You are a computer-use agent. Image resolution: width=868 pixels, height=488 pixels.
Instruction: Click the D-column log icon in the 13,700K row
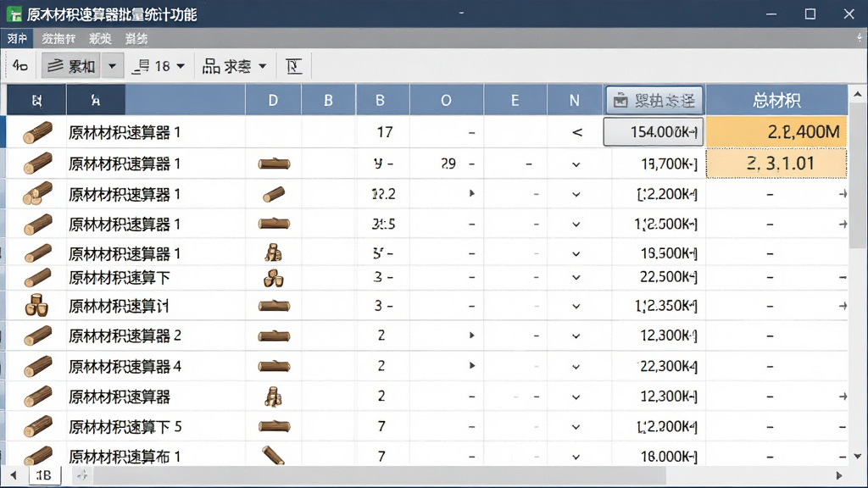click(x=274, y=164)
